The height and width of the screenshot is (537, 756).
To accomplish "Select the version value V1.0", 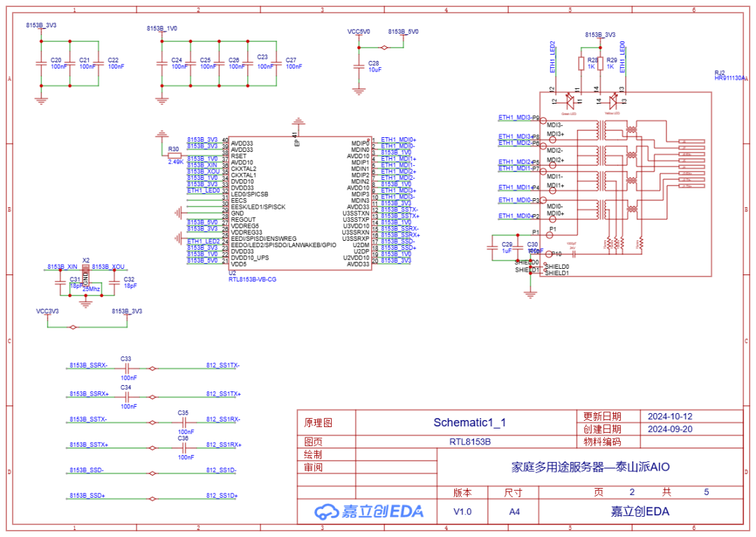I will (x=463, y=512).
